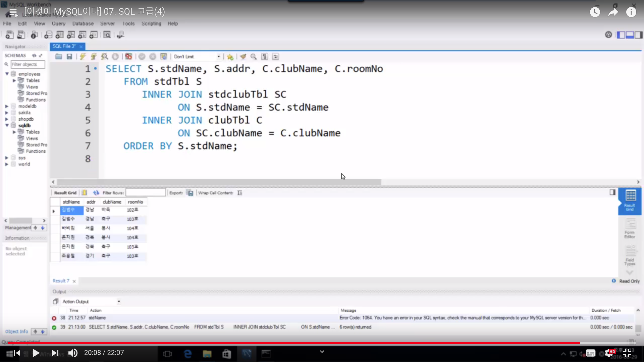Screen dimensions: 644x362
Task: Open the Database menu
Action: click(83, 23)
